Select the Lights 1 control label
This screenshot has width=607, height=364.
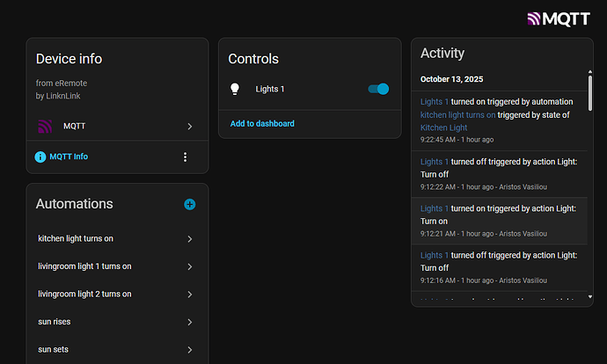270,89
